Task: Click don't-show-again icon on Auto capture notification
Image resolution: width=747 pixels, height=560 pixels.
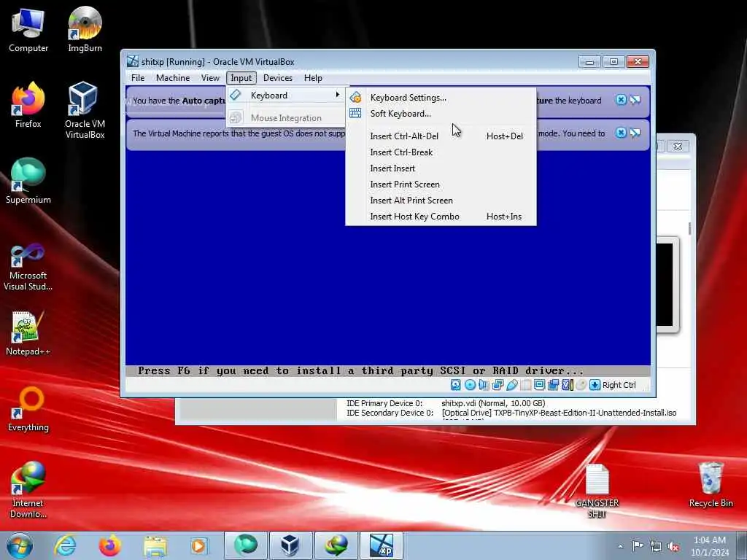Action: coord(635,99)
